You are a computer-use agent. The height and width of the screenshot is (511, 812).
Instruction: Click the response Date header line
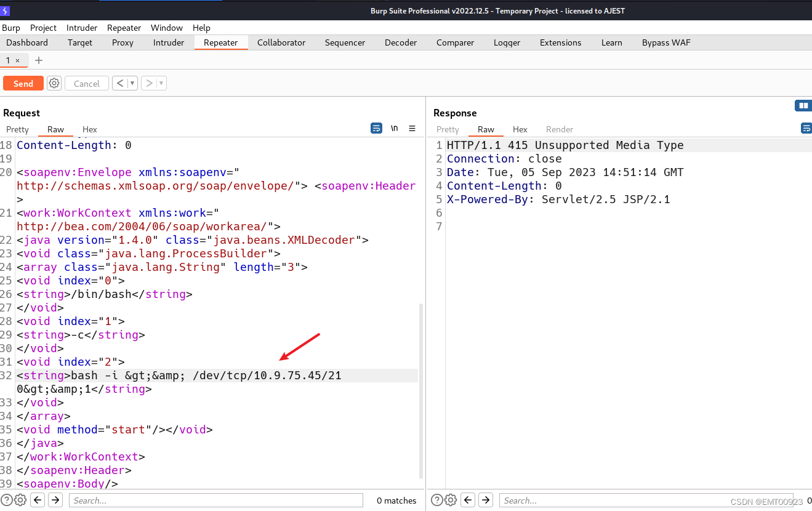coord(565,172)
